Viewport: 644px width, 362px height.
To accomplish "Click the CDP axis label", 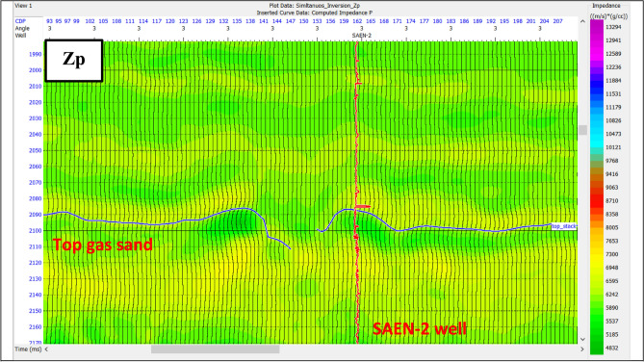I will (x=20, y=21).
